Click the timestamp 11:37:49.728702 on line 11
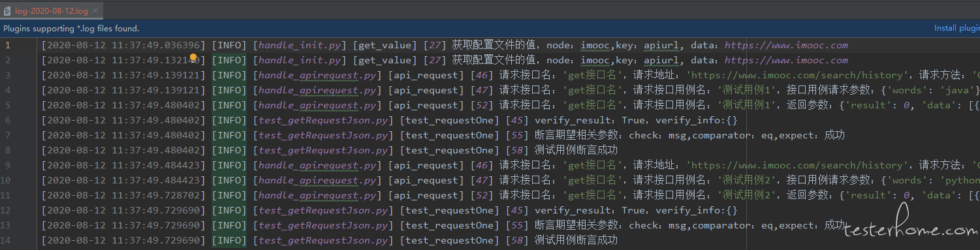This screenshot has height=250, width=980. tap(156, 195)
